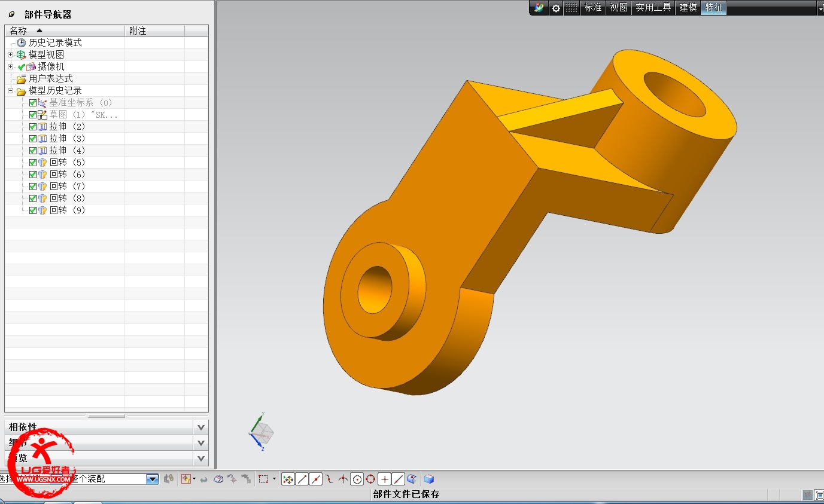Viewport: 824px width, 504px height.
Task: Switch to the 视图 toolbar tab
Action: coord(619,8)
